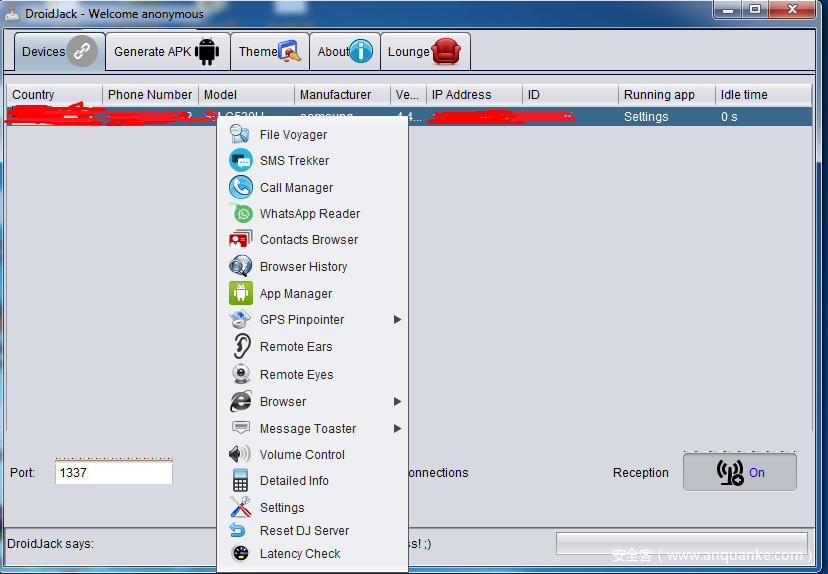Choose Contacts Browser menu entry
The width and height of the screenshot is (828, 574).
coord(313,240)
